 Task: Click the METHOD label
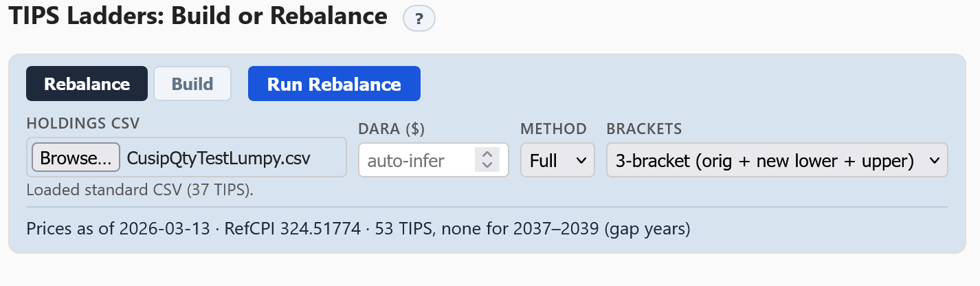point(553,129)
